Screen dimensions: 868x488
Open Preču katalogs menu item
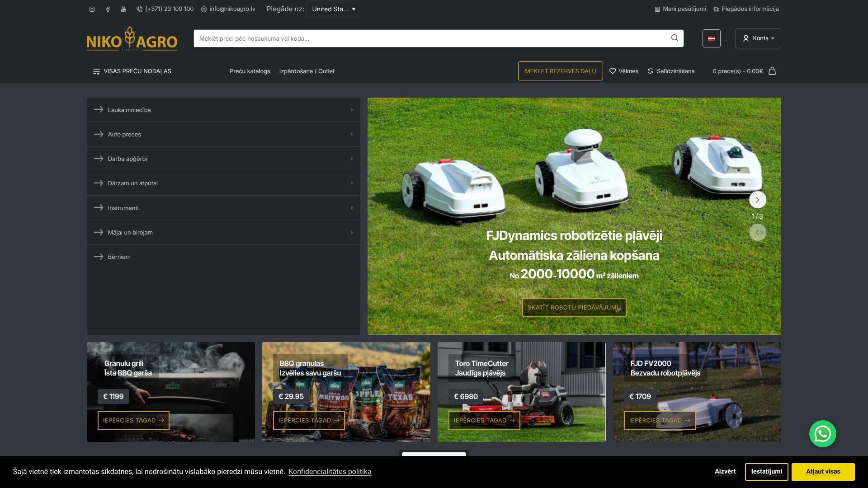pyautogui.click(x=250, y=71)
